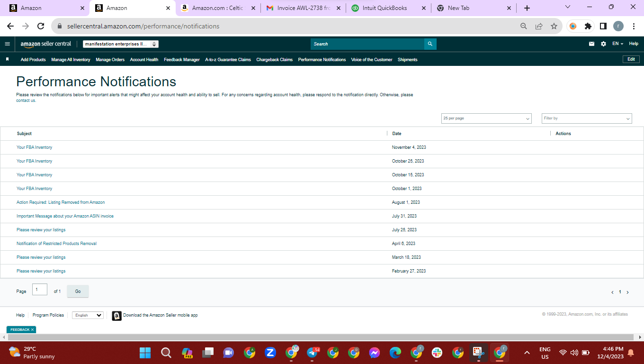Expand the 25 per page dropdown

click(x=486, y=118)
